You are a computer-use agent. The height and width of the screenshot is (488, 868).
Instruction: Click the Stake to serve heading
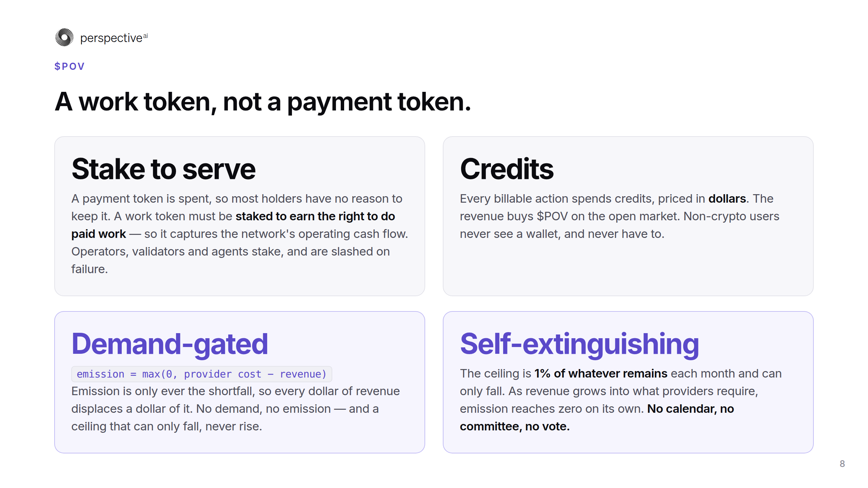pos(163,169)
